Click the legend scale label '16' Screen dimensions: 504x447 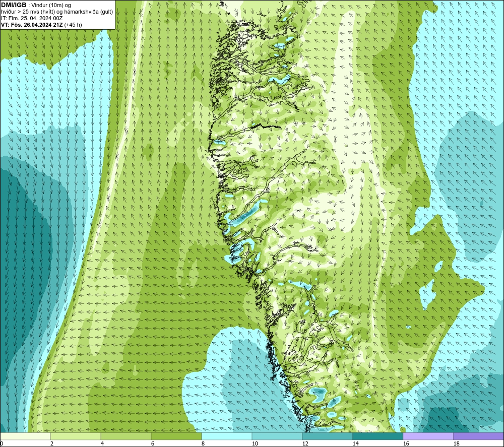click(x=406, y=443)
